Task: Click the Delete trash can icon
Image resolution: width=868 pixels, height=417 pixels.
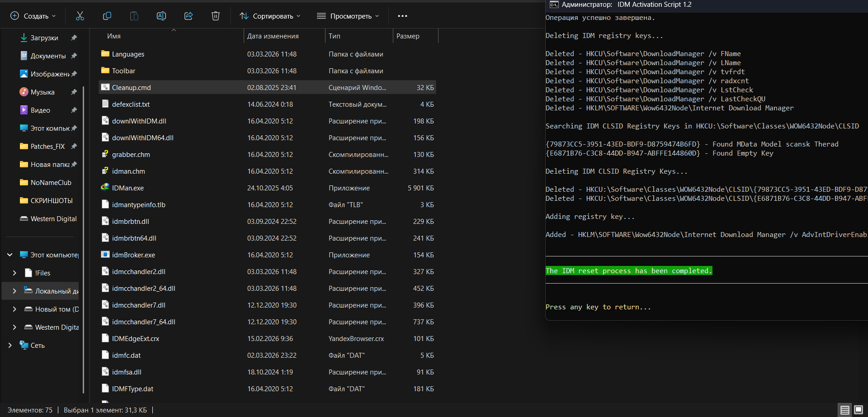Action: click(216, 16)
